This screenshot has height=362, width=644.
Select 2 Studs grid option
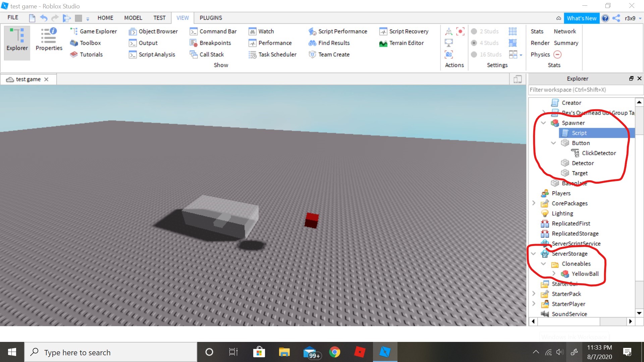point(485,31)
